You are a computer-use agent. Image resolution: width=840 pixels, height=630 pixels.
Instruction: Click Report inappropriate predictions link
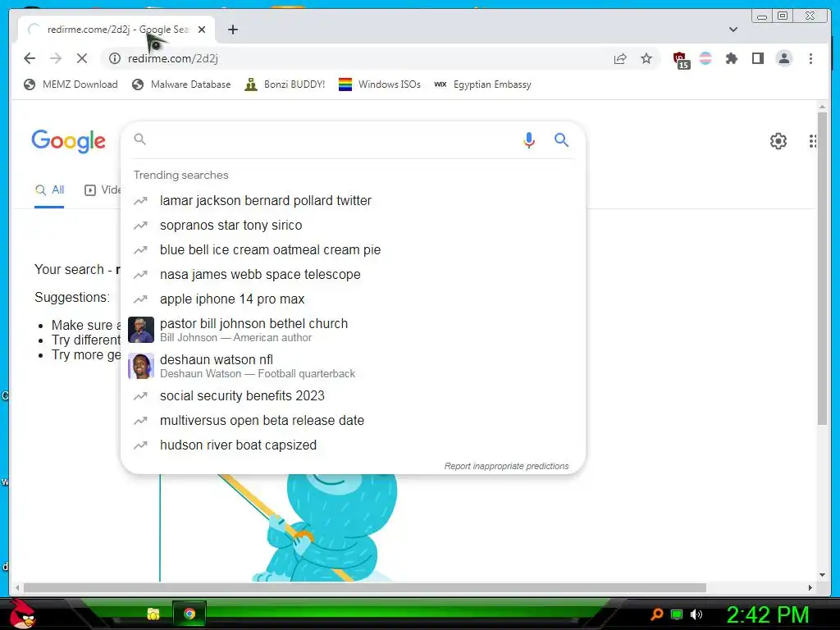506,466
